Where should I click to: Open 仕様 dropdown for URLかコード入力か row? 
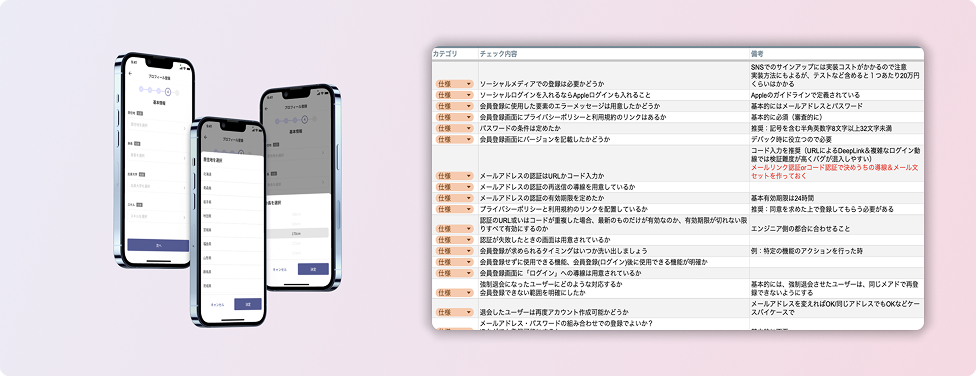tap(454, 176)
